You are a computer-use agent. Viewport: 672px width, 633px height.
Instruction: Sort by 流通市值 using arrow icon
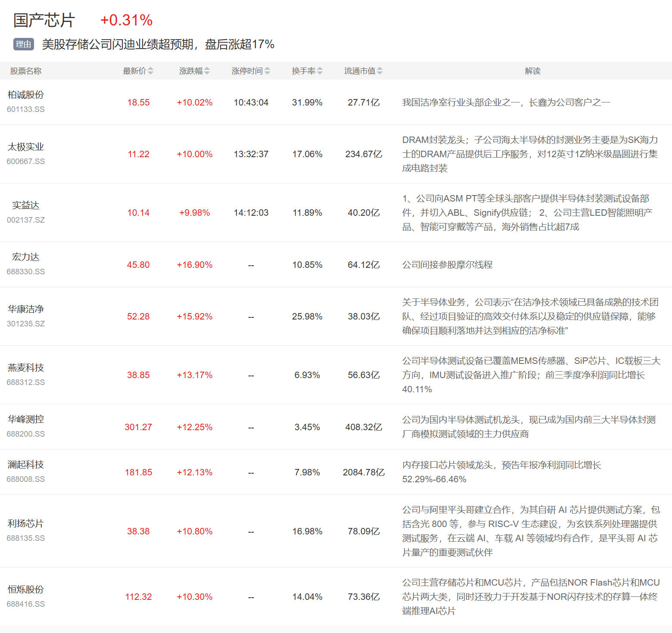(380, 71)
